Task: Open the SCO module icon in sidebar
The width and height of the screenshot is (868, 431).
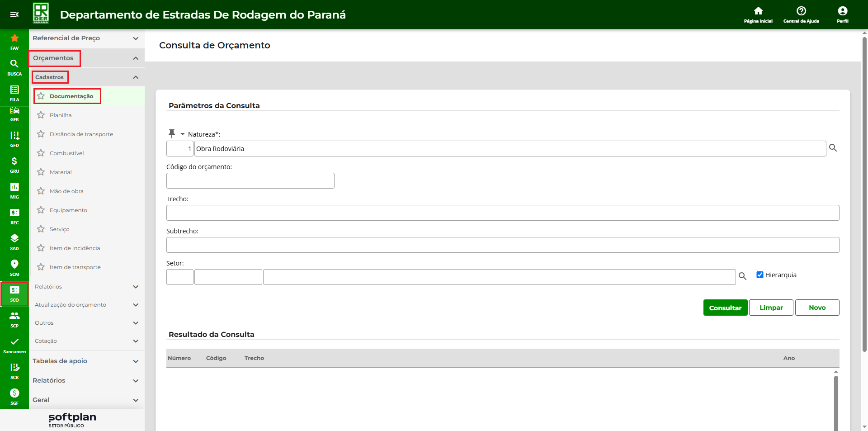Action: point(14,293)
